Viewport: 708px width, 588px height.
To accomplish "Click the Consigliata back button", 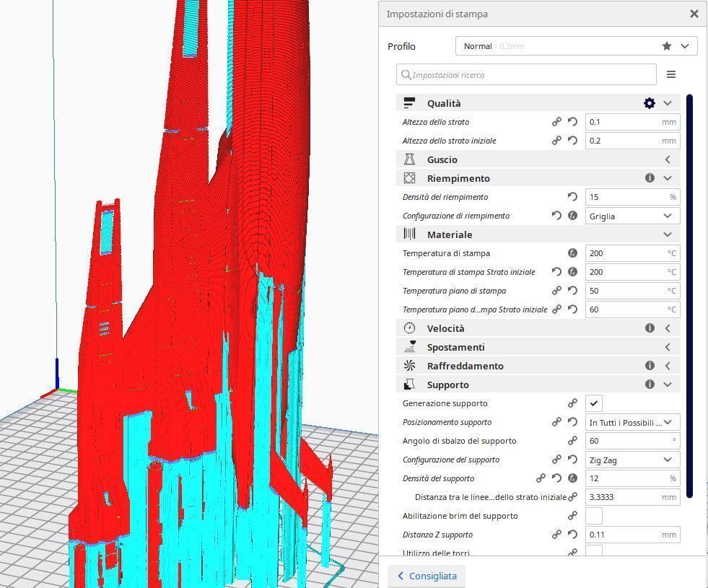I will pos(427,576).
